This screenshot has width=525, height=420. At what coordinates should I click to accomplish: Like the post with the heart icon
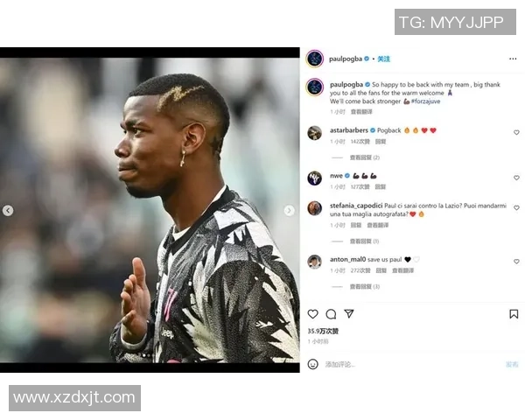tap(312, 314)
